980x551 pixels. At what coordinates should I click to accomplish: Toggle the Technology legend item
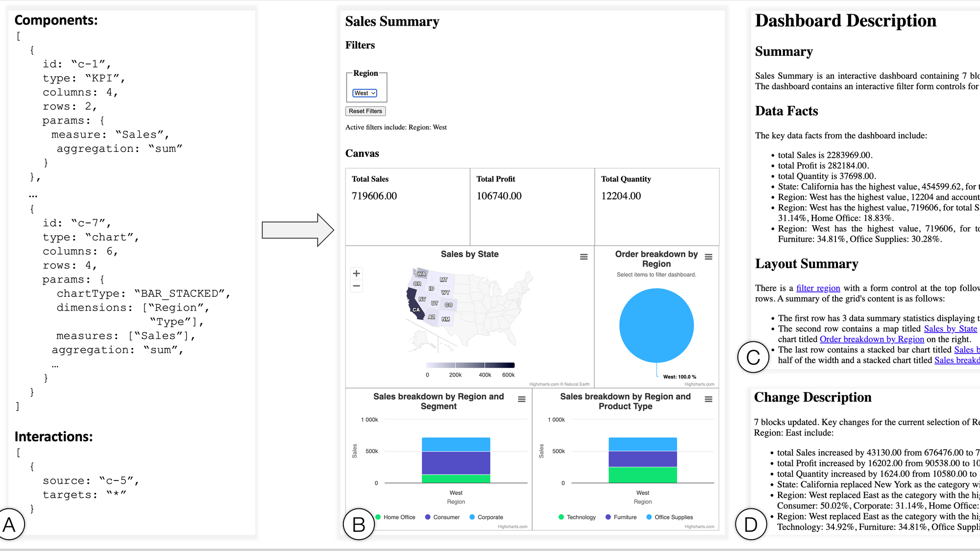pos(581,517)
